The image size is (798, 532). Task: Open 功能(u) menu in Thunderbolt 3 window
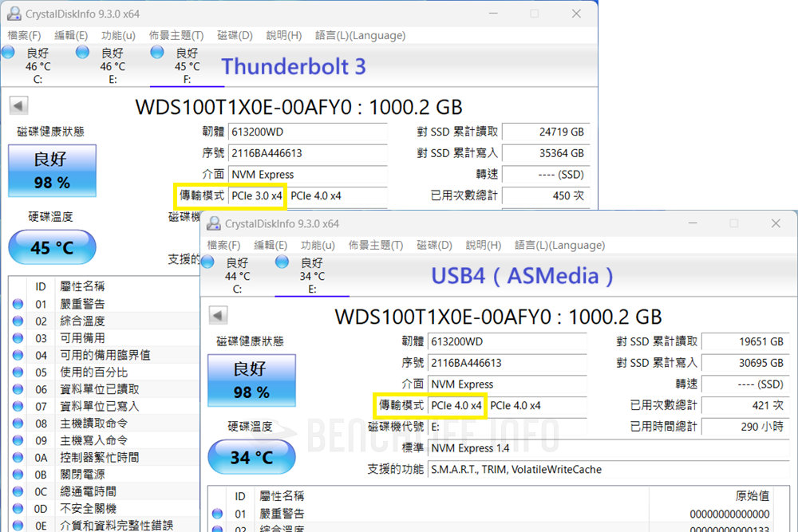[x=118, y=35]
